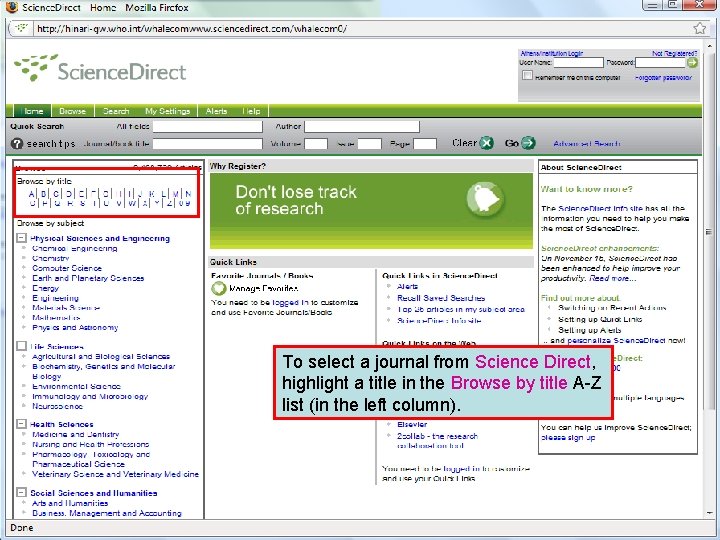Click the Clear X icon

pyautogui.click(x=486, y=143)
